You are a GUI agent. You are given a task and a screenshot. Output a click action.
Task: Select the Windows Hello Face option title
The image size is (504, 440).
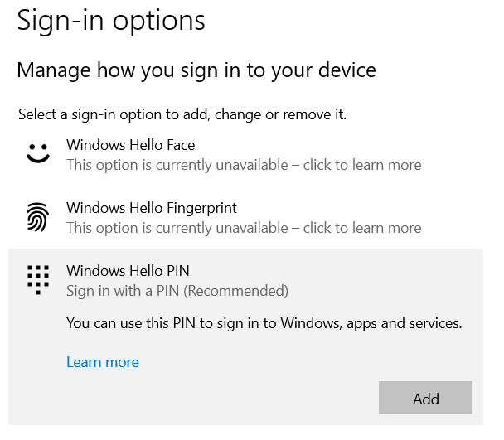click(x=130, y=145)
